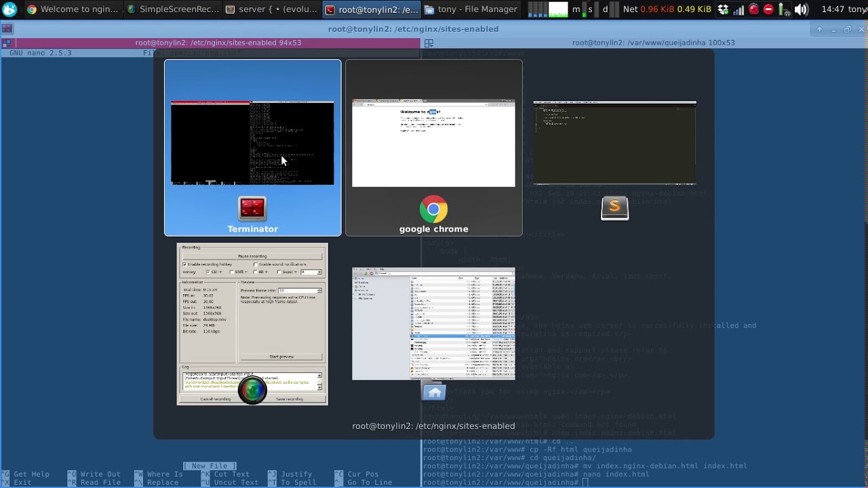Select the File Manager window thumbnail in the switcher
This screenshot has height=488, width=868.
[434, 324]
